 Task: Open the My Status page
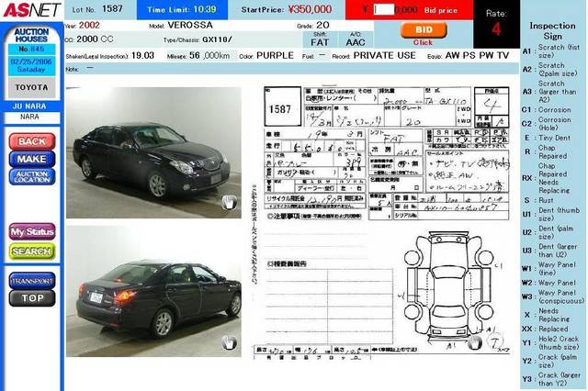[x=32, y=232]
